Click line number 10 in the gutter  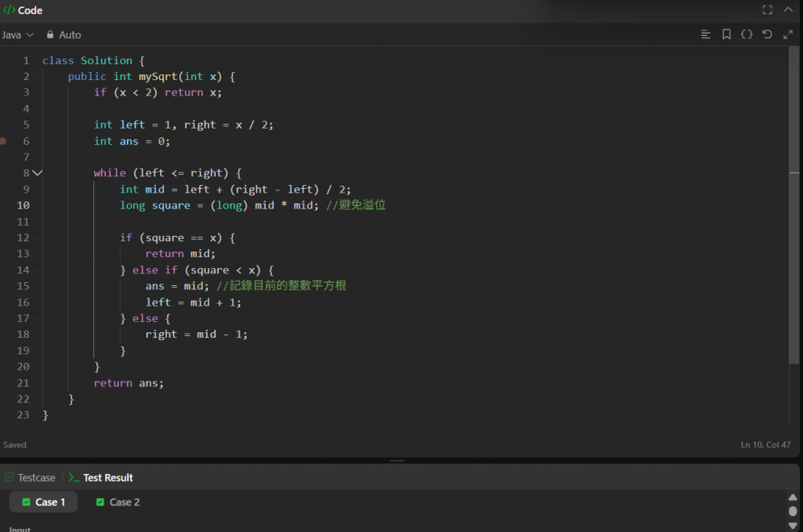[x=23, y=205]
